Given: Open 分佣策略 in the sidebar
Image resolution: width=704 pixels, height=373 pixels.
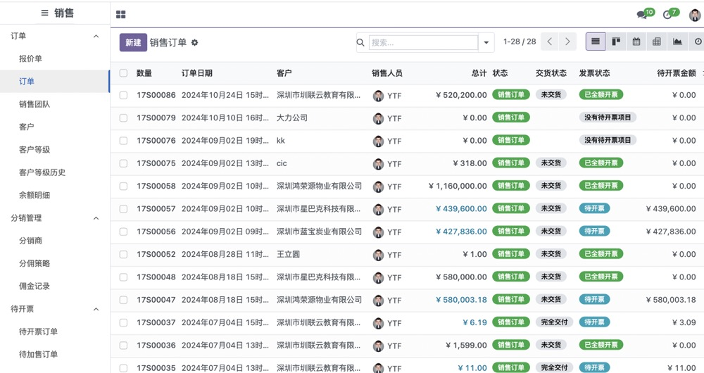Looking at the screenshot, I should 35,263.
